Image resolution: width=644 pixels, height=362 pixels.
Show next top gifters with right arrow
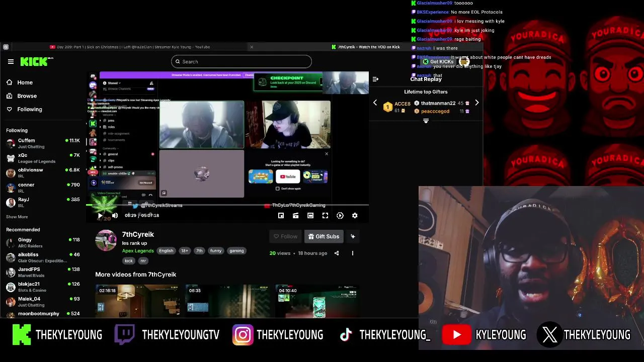pyautogui.click(x=477, y=103)
